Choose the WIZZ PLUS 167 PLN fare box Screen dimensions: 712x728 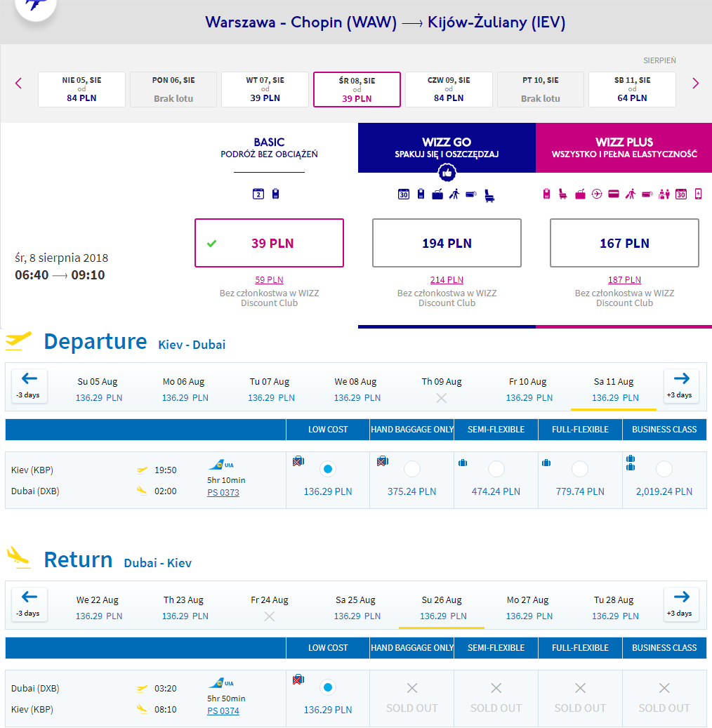[x=624, y=243]
